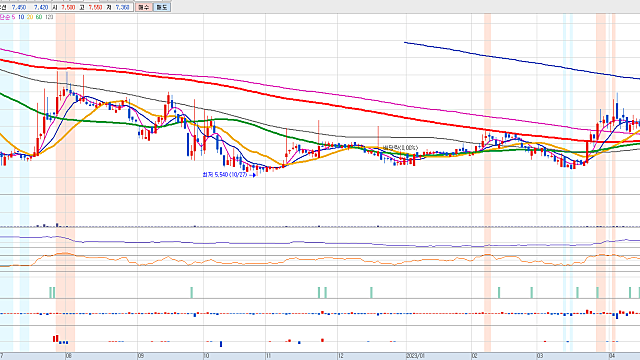Select the 60-day moving average label

point(39,17)
